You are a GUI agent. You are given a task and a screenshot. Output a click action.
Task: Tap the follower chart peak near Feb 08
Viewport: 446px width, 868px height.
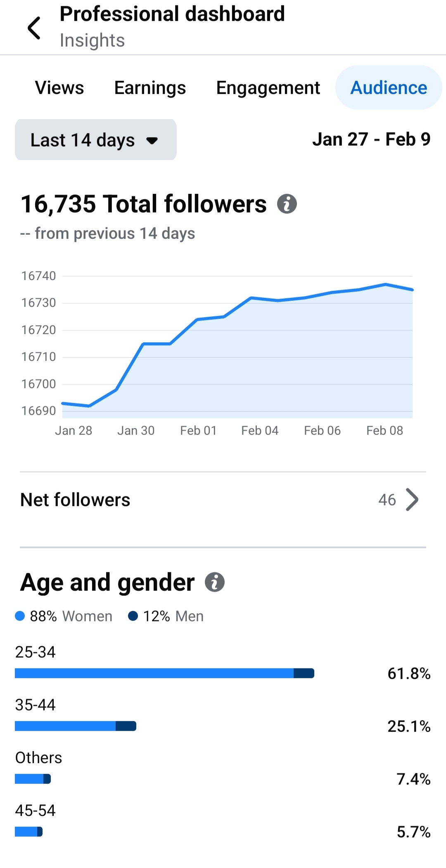pos(386,284)
